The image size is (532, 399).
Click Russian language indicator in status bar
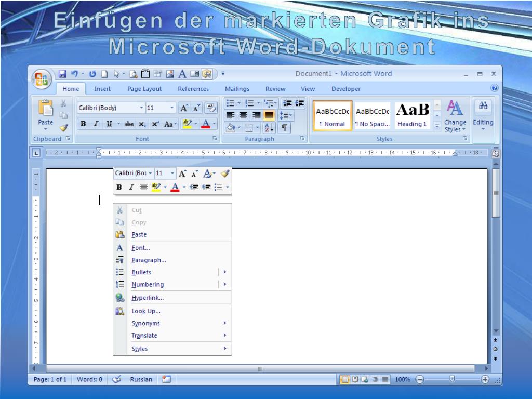coord(141,379)
